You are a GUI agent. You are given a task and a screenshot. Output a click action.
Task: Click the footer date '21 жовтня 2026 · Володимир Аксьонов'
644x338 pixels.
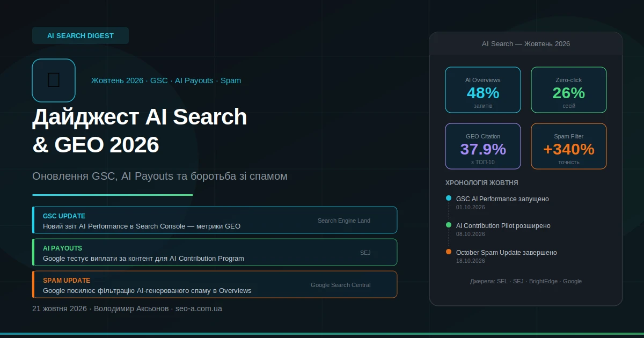point(101,308)
